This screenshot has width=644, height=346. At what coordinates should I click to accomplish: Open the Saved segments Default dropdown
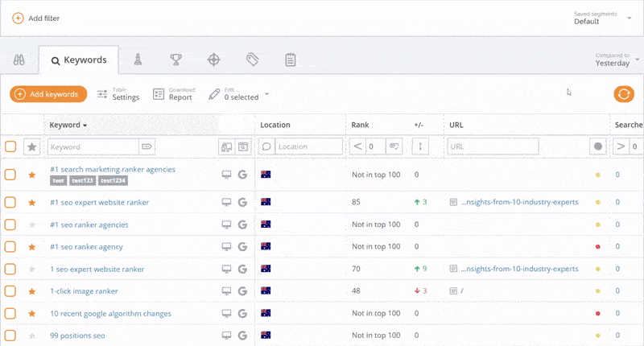point(602,18)
